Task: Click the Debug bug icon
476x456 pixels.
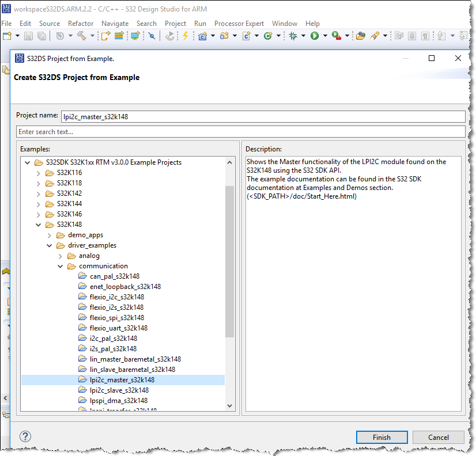Action: pyautogui.click(x=293, y=36)
